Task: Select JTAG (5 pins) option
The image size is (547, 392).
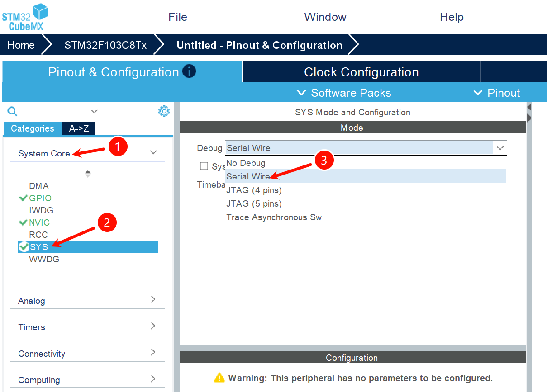Action: (x=366, y=203)
